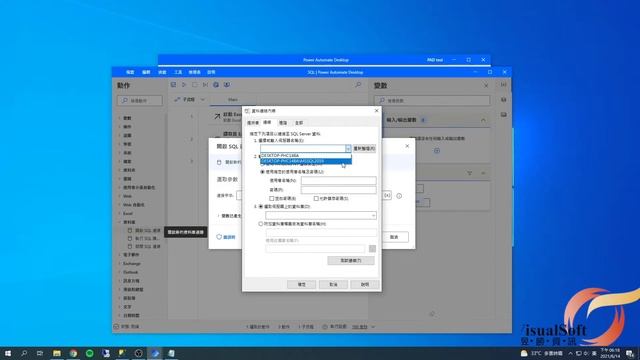640x360 pixels.
Task: Click the user name input field
Action: (x=338, y=180)
